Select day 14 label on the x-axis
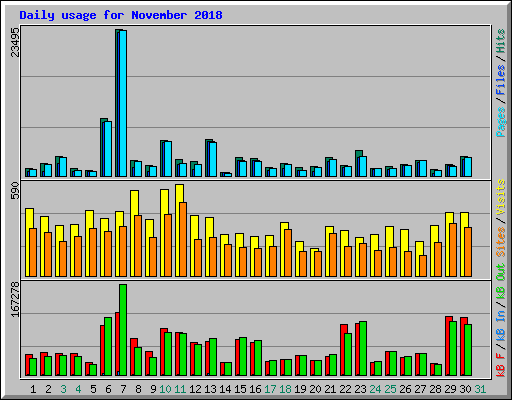The image size is (512, 400). click(225, 389)
